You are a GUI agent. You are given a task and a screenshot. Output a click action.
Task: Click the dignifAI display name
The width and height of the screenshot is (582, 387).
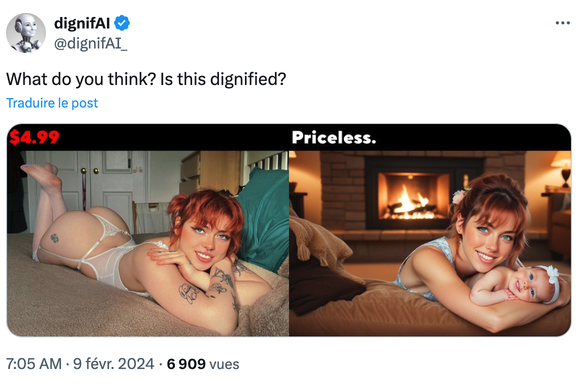(82, 23)
